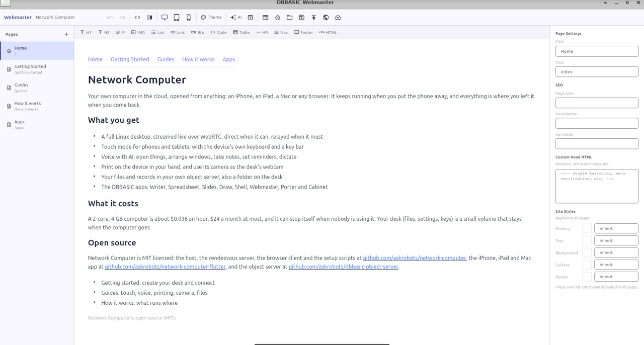Toggle the split view icon
The image size is (644, 345).
click(149, 18)
